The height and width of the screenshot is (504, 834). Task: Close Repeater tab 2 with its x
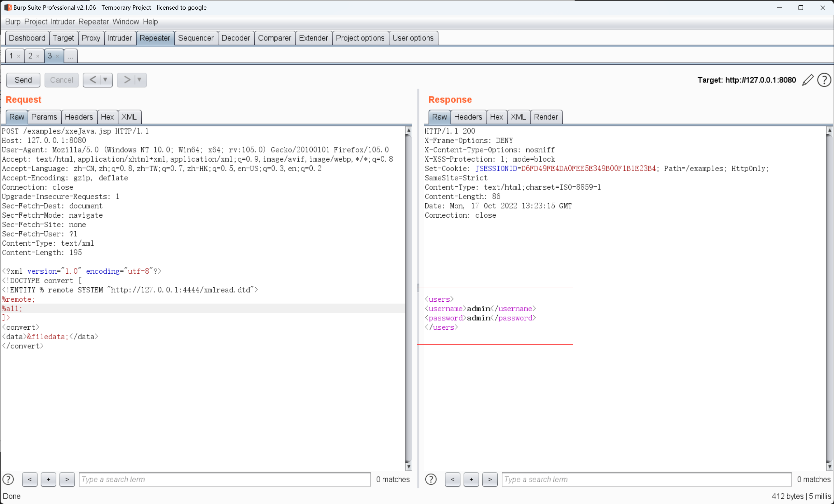(x=38, y=56)
